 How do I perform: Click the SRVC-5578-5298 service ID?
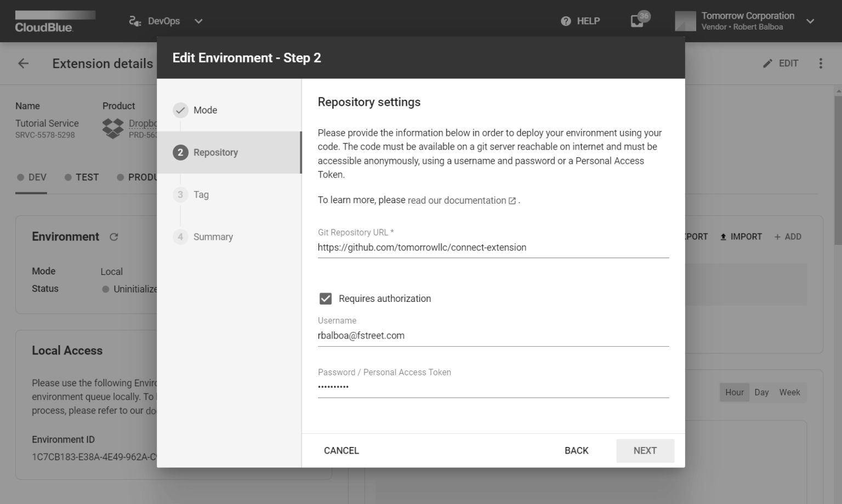(45, 135)
